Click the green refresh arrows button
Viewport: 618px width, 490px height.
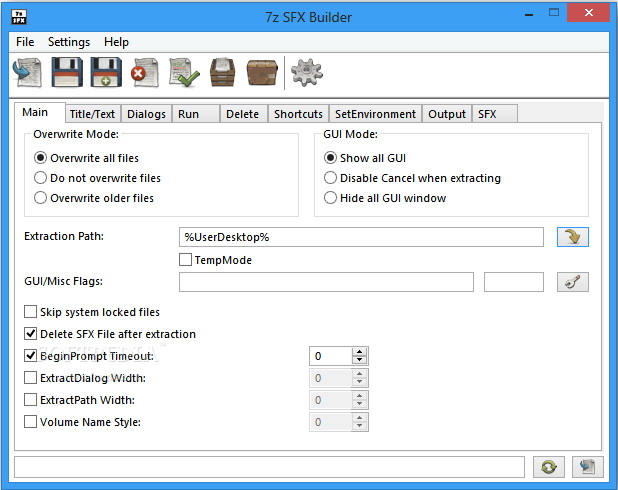(x=549, y=467)
